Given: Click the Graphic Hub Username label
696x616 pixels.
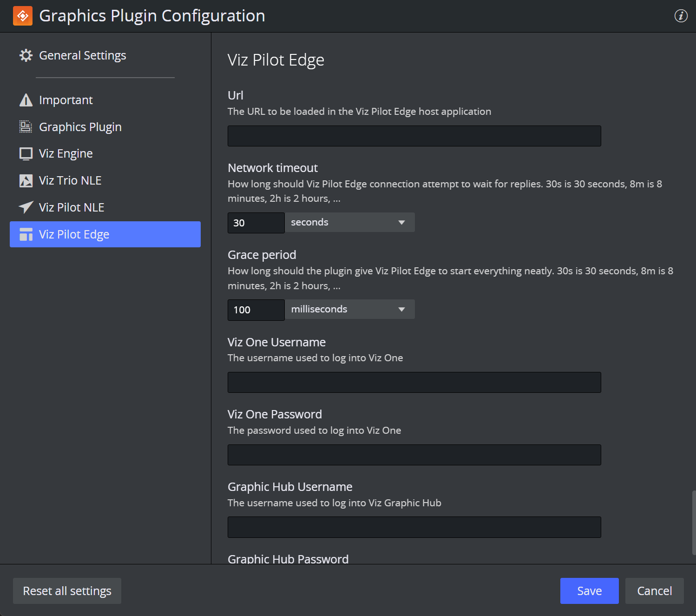Looking at the screenshot, I should pos(290,487).
